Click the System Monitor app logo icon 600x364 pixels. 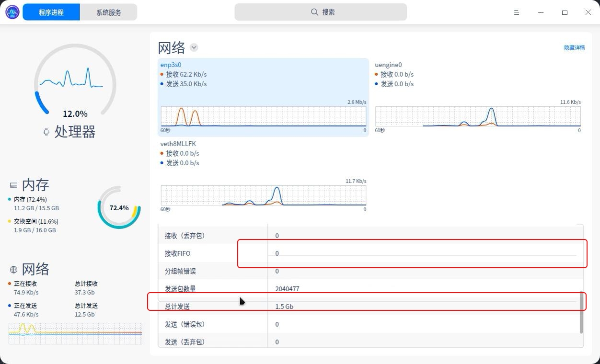click(12, 12)
